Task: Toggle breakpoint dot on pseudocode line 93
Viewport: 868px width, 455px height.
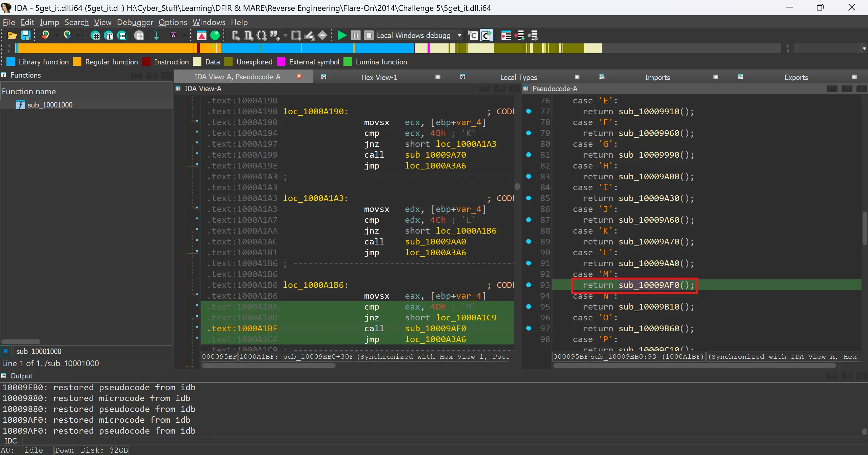Action: (529, 285)
